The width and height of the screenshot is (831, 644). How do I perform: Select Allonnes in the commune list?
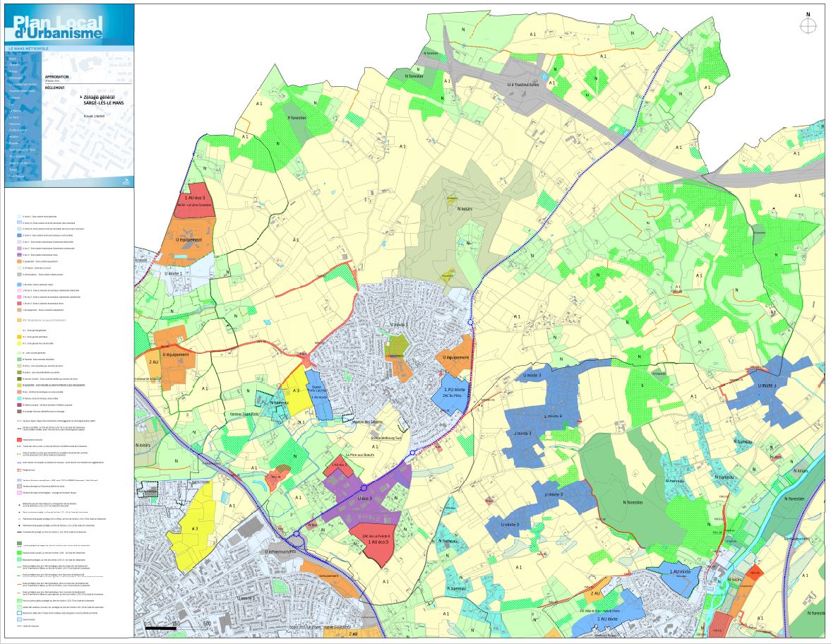(14, 66)
